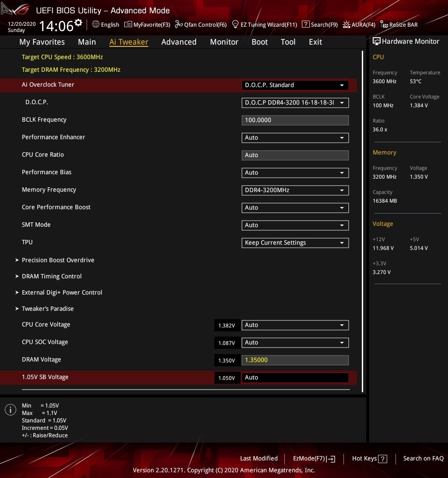Screen dimensions: 448x478
Task: Open the Tool tab
Action: tap(288, 42)
